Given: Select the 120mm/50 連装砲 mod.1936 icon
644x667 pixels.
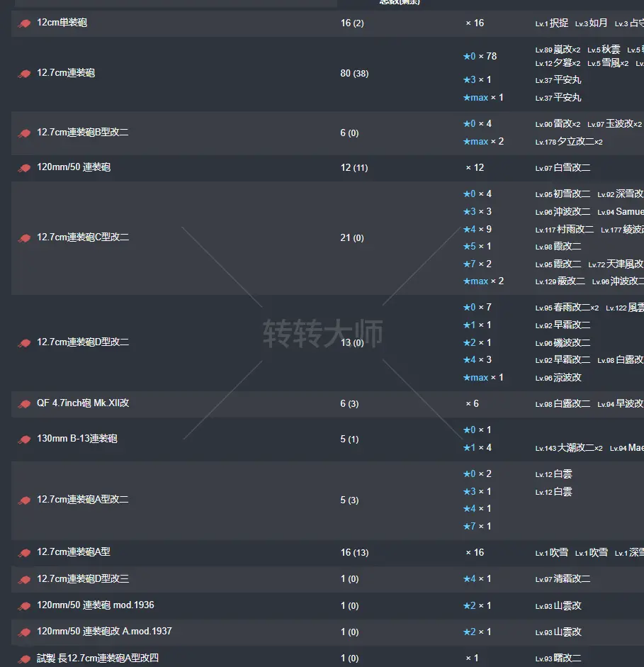Looking at the screenshot, I should click(24, 606).
